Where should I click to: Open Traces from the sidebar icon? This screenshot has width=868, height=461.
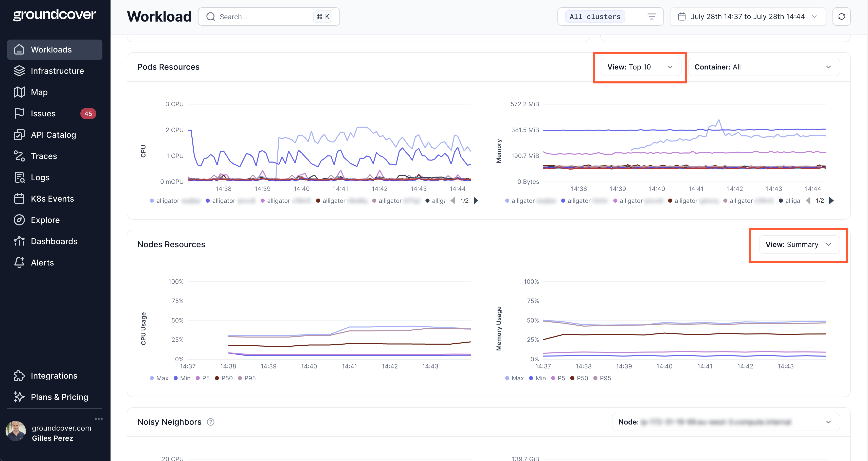pyautogui.click(x=19, y=156)
